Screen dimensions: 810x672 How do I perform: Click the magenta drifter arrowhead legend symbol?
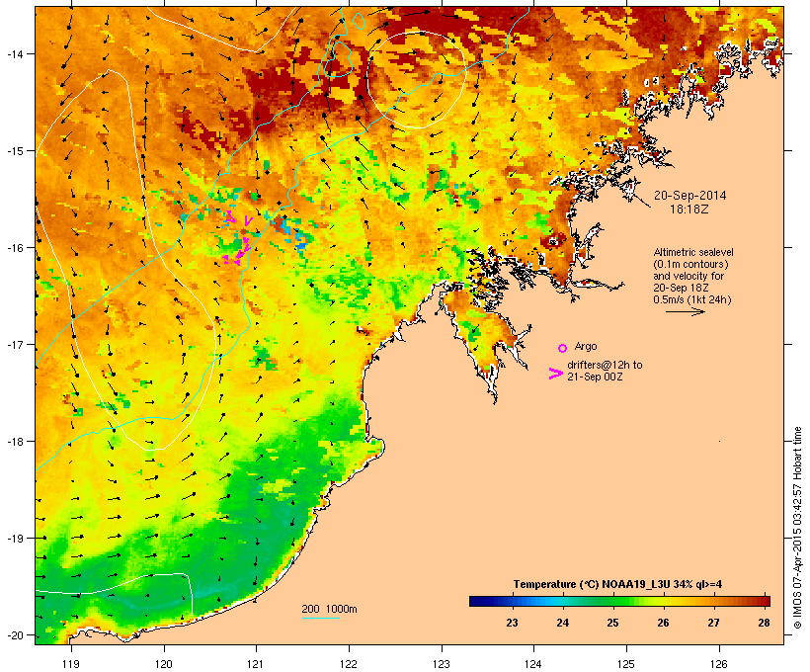click(x=556, y=374)
